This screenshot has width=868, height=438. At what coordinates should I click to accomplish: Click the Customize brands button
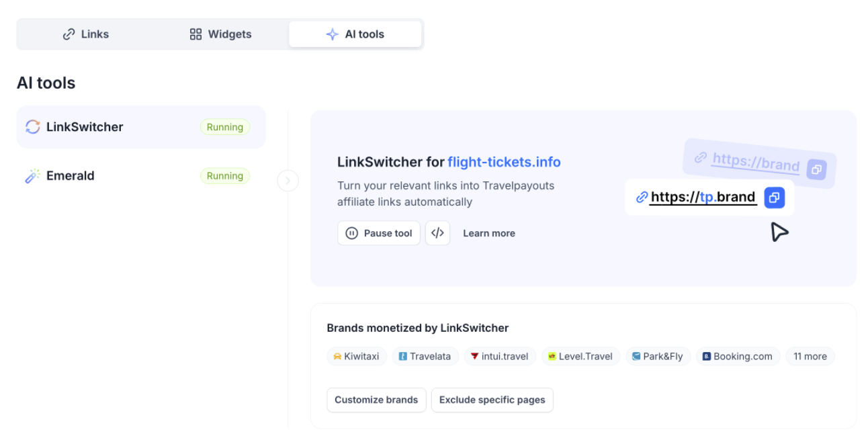point(376,400)
